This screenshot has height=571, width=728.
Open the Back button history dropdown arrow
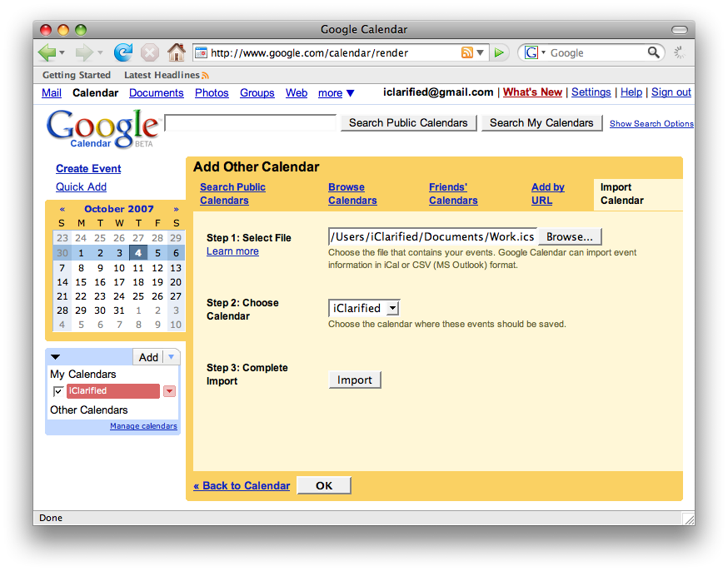coord(62,53)
